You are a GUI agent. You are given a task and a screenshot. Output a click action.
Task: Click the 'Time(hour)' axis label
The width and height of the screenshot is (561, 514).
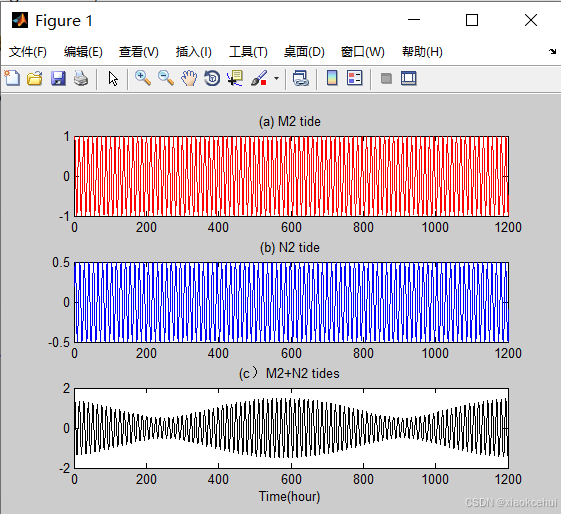pyautogui.click(x=289, y=496)
